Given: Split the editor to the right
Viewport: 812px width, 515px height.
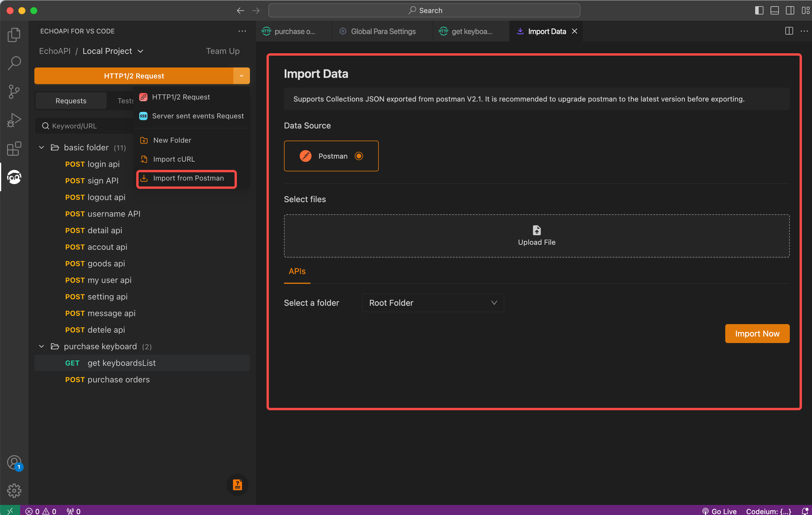Looking at the screenshot, I should click(x=789, y=31).
